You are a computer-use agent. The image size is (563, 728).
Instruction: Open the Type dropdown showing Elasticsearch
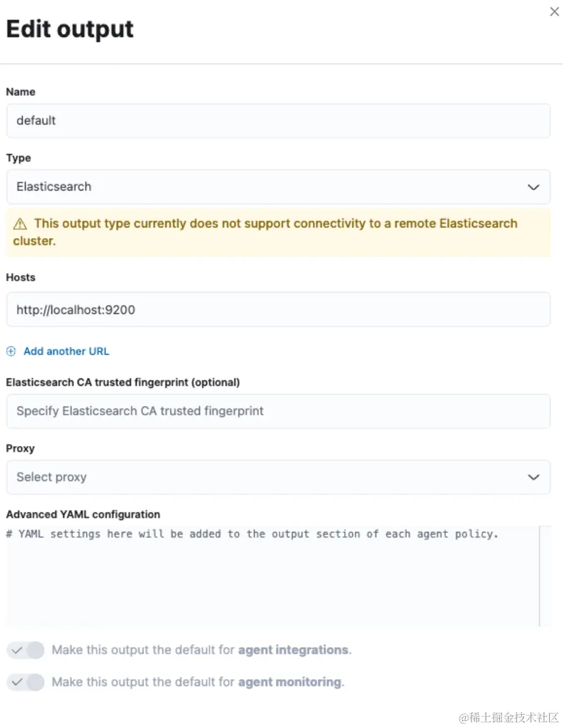click(x=270, y=187)
